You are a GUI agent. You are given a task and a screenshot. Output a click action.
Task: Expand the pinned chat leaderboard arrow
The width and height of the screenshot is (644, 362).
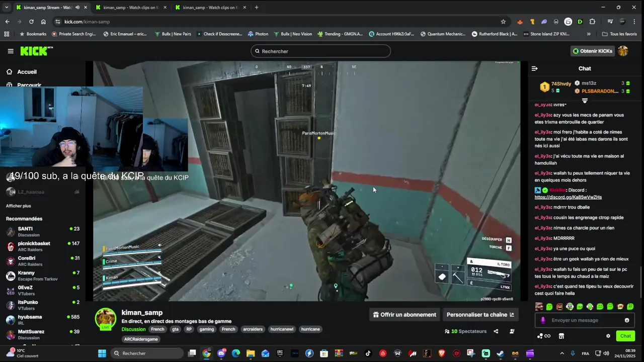click(585, 101)
